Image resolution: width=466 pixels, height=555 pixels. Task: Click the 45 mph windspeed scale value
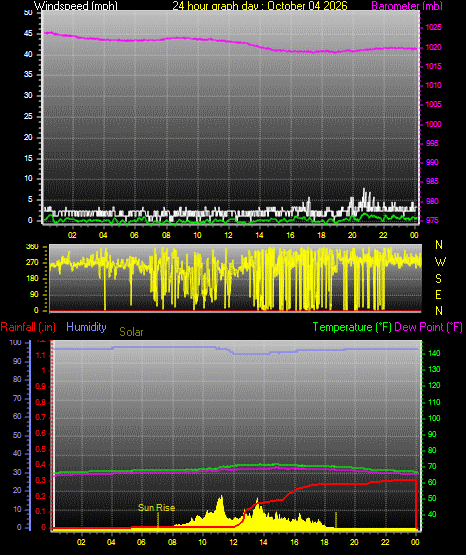point(28,34)
